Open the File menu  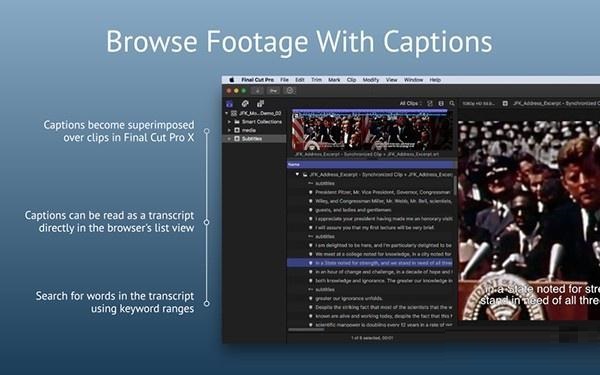tap(284, 80)
